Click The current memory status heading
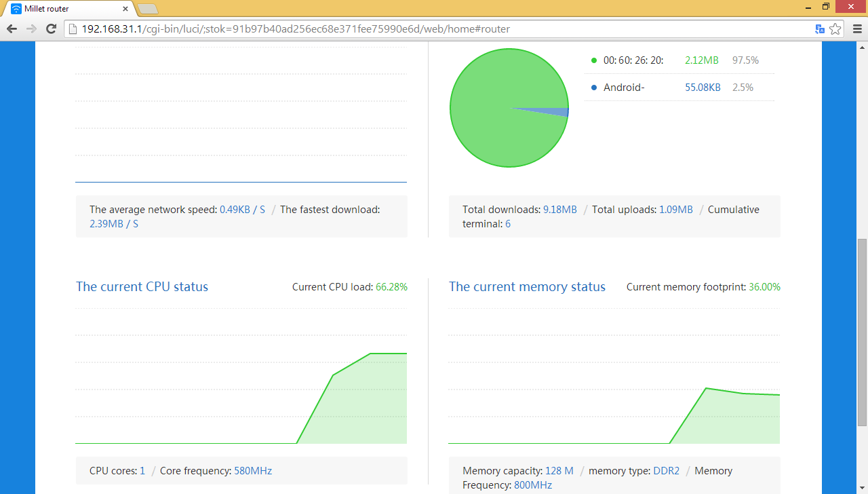This screenshot has height=494, width=868. click(527, 286)
